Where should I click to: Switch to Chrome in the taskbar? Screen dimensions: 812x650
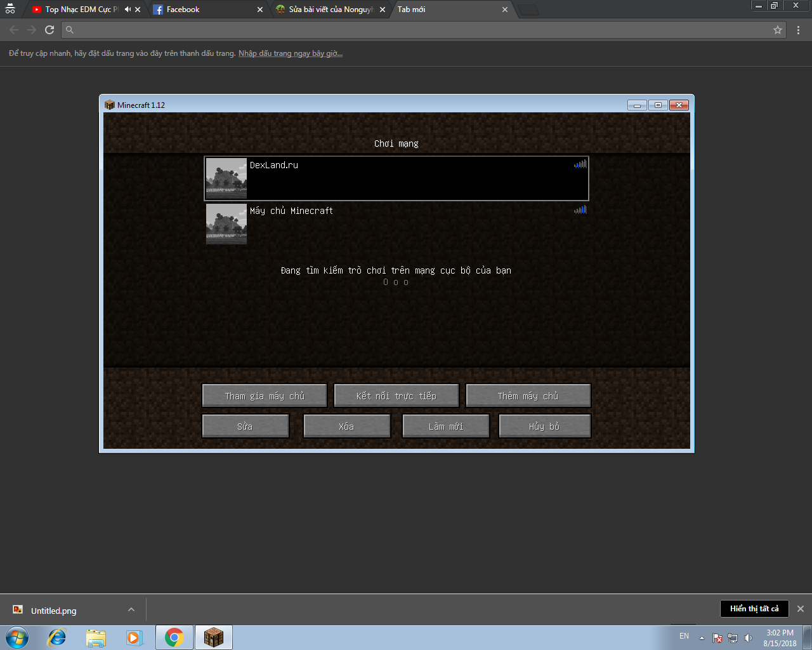pyautogui.click(x=174, y=637)
